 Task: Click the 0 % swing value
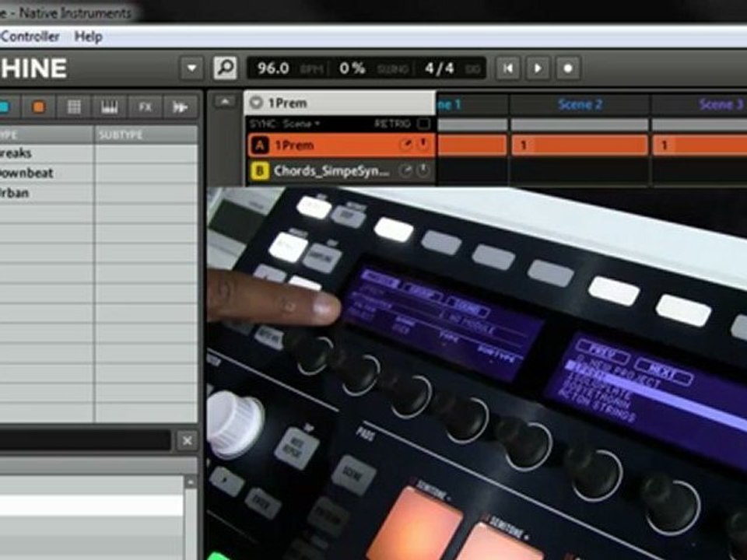coord(352,68)
